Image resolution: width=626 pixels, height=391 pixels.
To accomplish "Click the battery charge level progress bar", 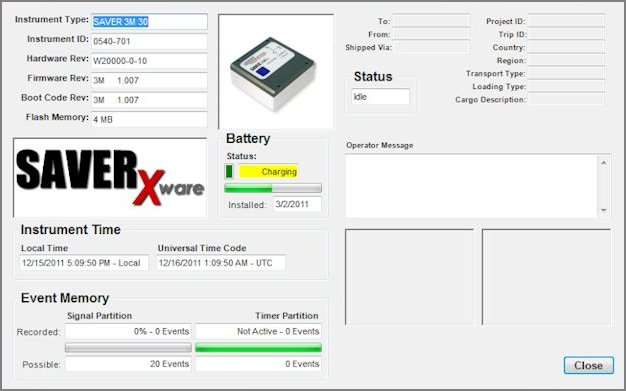I will 273,188.
